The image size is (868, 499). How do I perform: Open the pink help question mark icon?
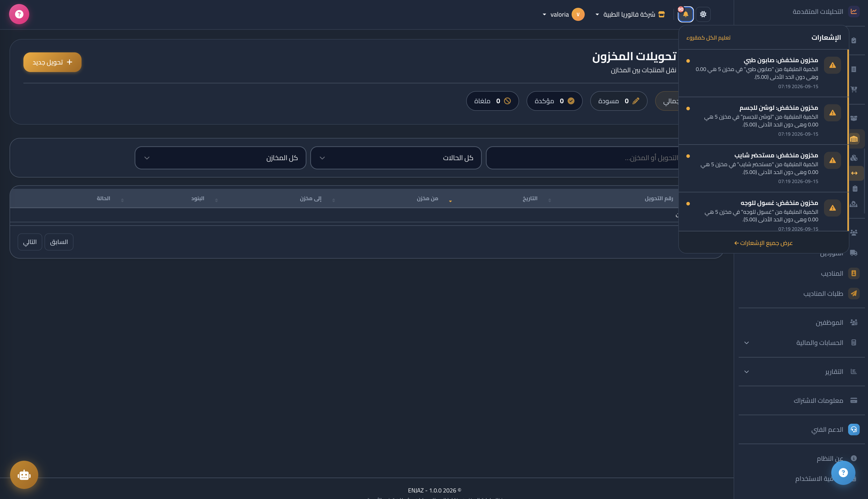tap(19, 14)
